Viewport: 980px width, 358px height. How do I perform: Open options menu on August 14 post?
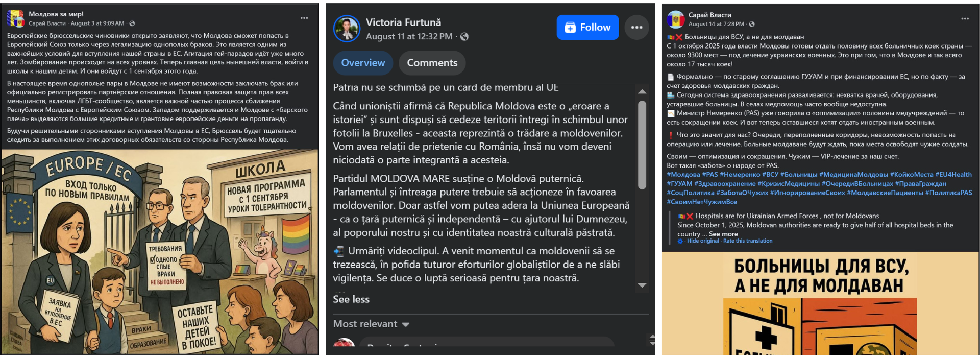(965, 19)
